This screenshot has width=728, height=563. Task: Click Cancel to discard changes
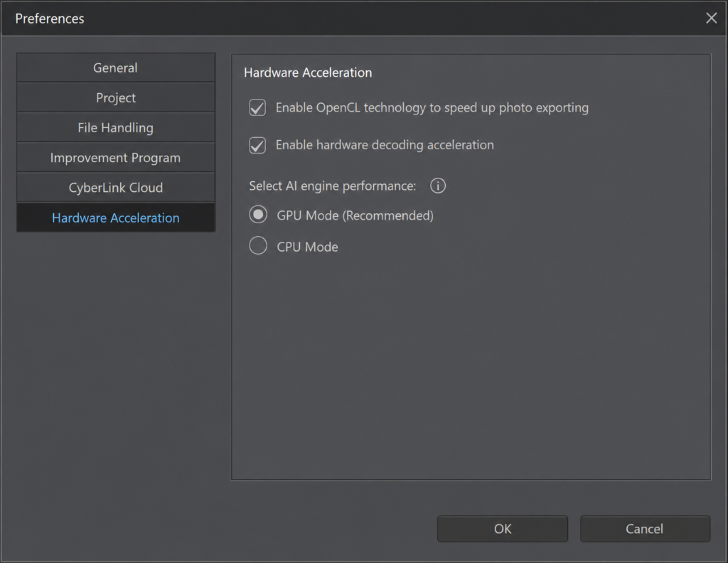[x=645, y=529]
